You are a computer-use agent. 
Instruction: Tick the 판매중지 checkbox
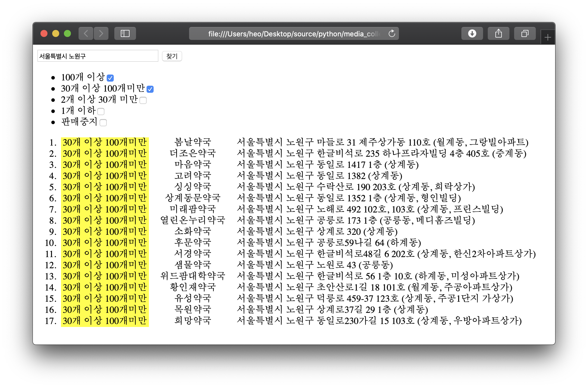pos(103,123)
